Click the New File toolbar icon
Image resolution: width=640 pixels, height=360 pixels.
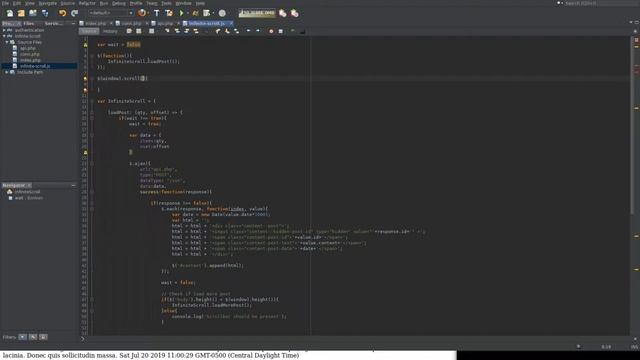pos(9,13)
